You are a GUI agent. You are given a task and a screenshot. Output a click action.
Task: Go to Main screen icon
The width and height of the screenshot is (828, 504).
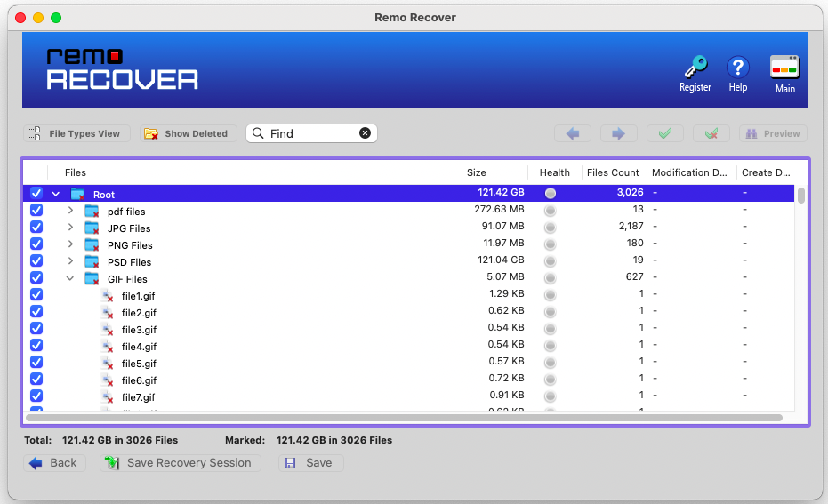[x=784, y=68]
